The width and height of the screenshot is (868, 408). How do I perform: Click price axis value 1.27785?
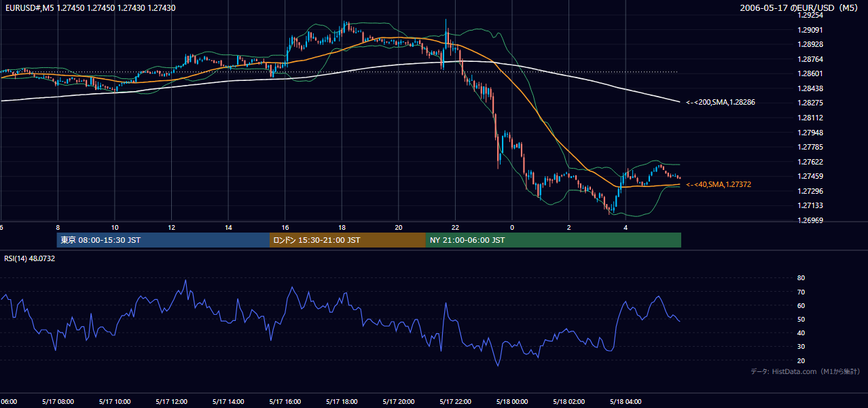[811, 147]
